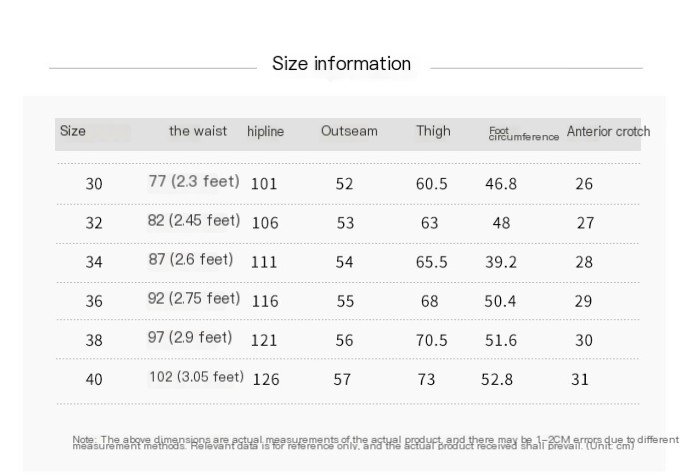
Task: Click the measurement note text
Action: click(375, 443)
